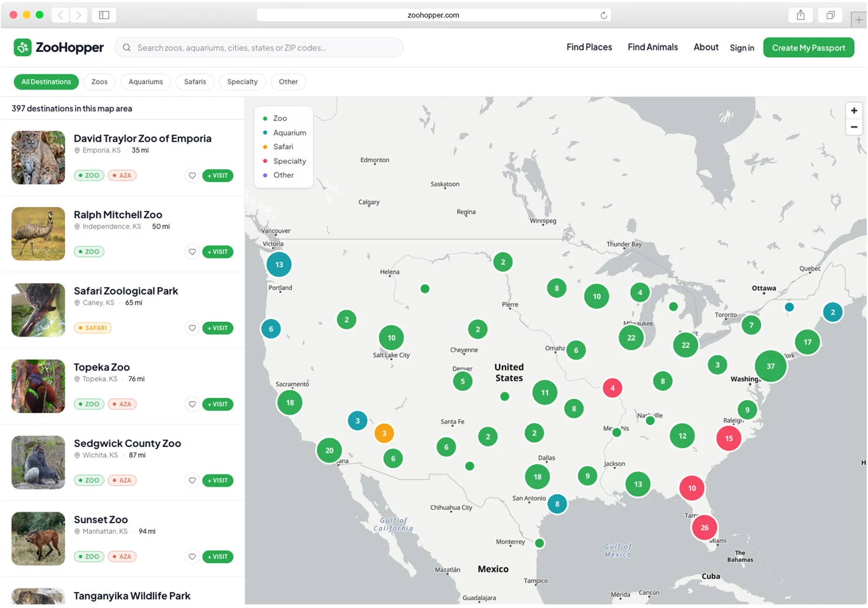This screenshot has width=868, height=608.
Task: Favorite Topeka Zoo with heart icon
Action: [x=192, y=404]
